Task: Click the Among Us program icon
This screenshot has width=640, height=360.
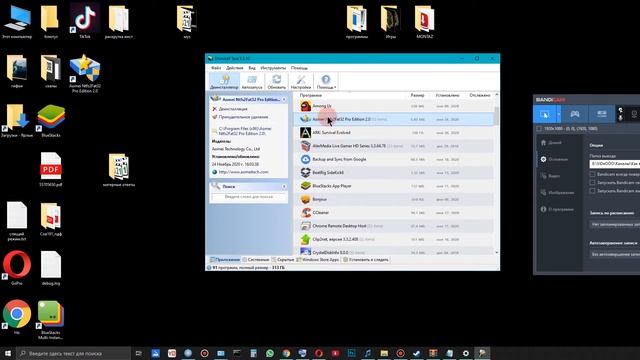Action: coord(305,106)
